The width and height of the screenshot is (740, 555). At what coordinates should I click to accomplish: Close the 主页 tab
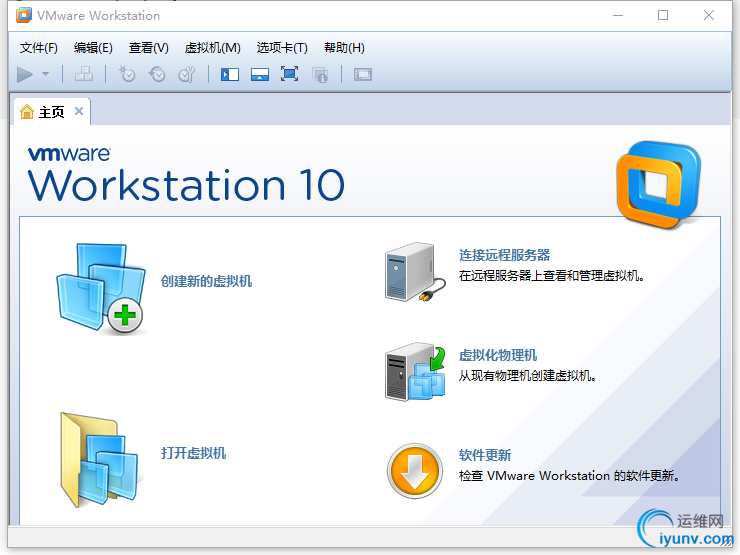coord(79,111)
